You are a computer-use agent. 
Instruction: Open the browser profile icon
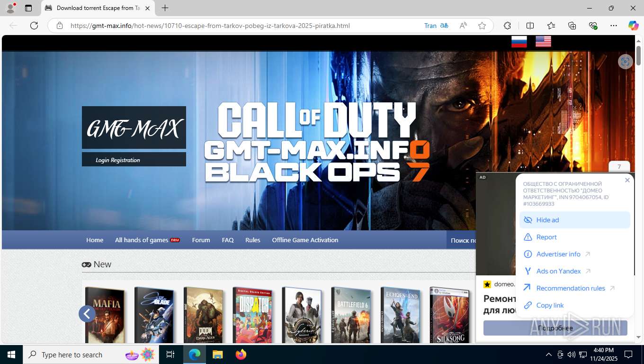10,8
